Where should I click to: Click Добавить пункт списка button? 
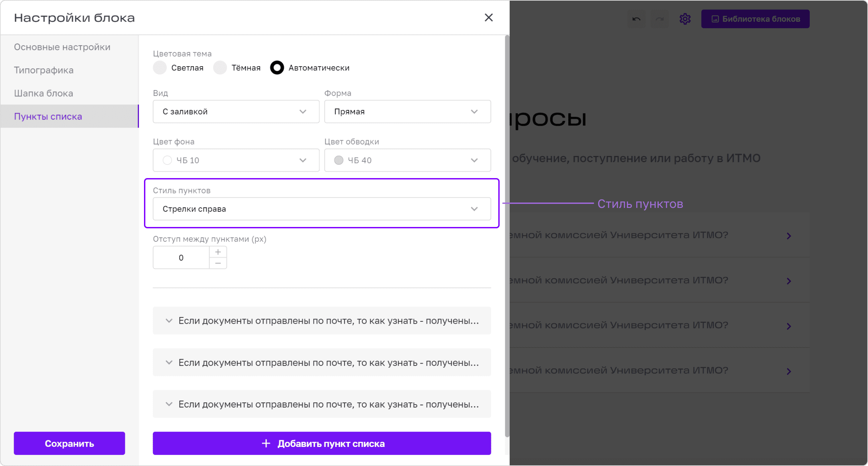[322, 444]
